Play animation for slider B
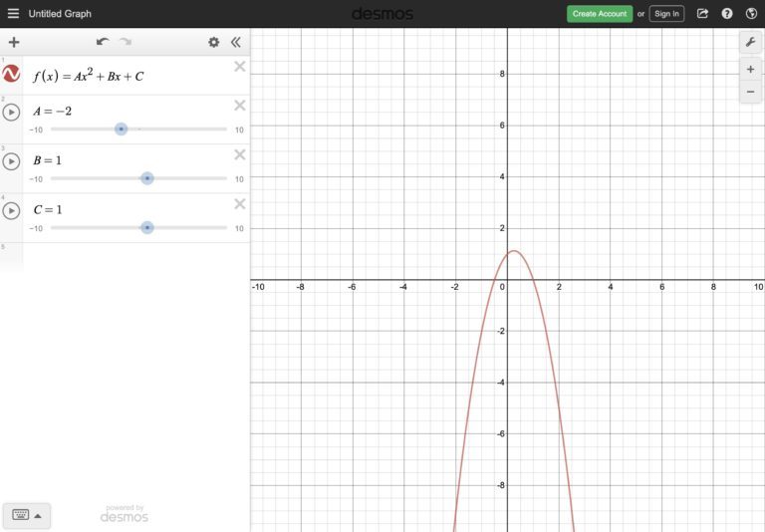765x532 pixels. coord(11,161)
